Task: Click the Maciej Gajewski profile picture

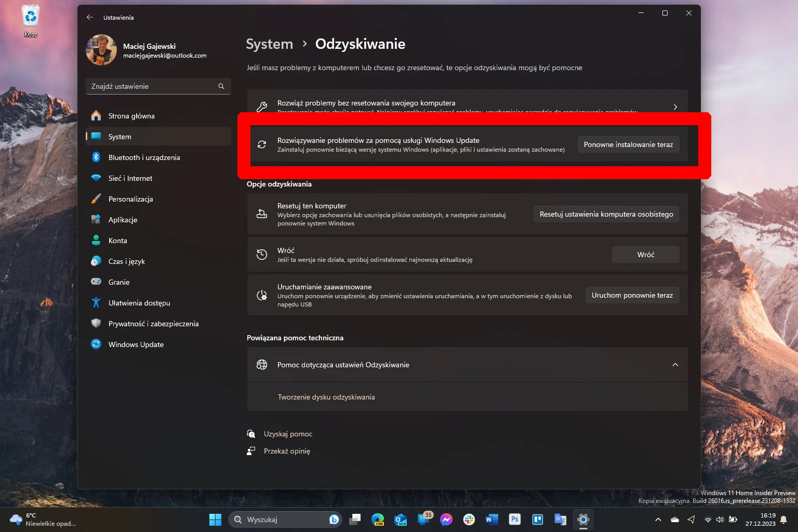Action: (x=101, y=50)
